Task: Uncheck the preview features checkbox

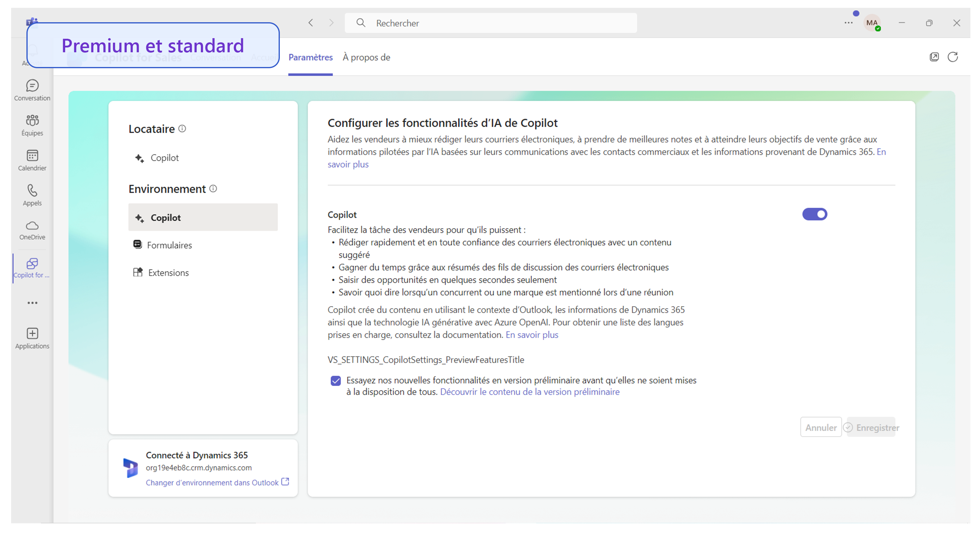Action: pyautogui.click(x=335, y=380)
